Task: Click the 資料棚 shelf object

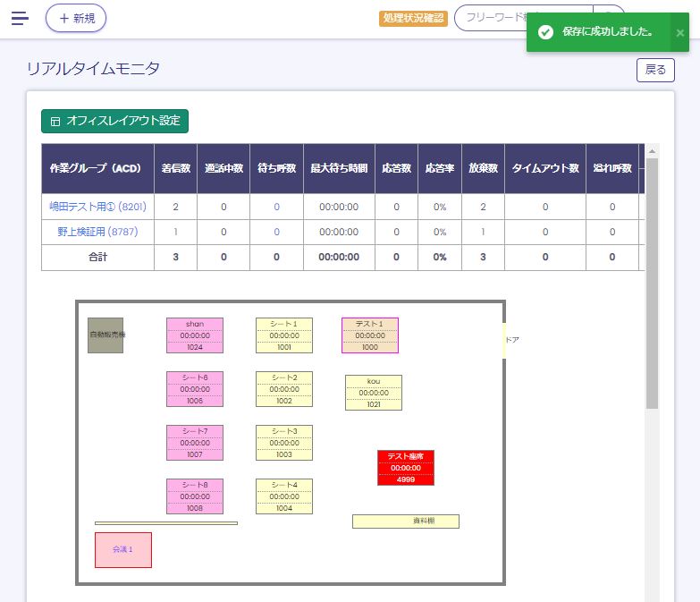Action: [405, 521]
